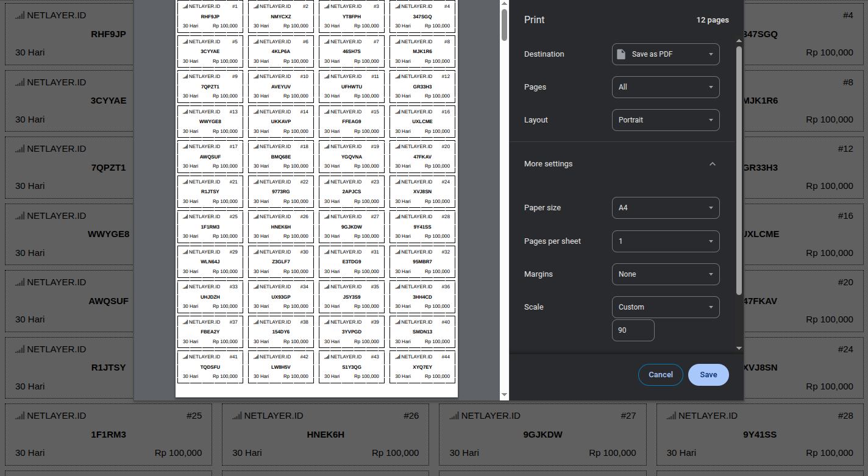
Task: Click the settings panel scrollbar thumb
Action: coord(739,171)
